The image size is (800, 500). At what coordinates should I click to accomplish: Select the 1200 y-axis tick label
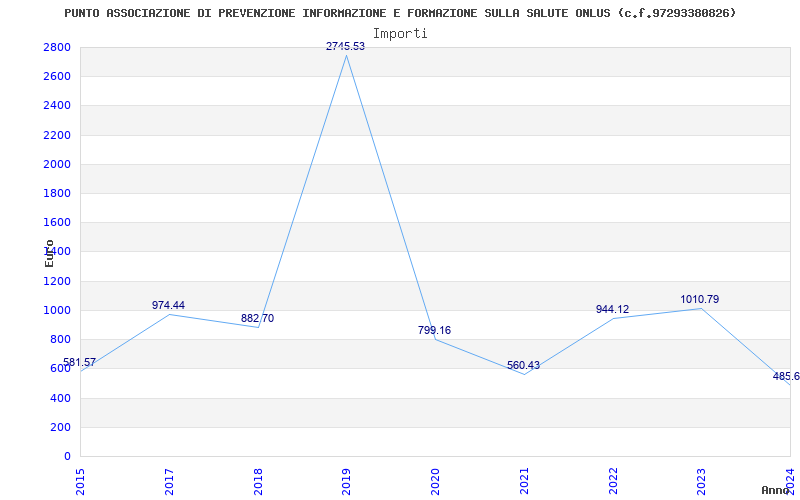click(57, 281)
